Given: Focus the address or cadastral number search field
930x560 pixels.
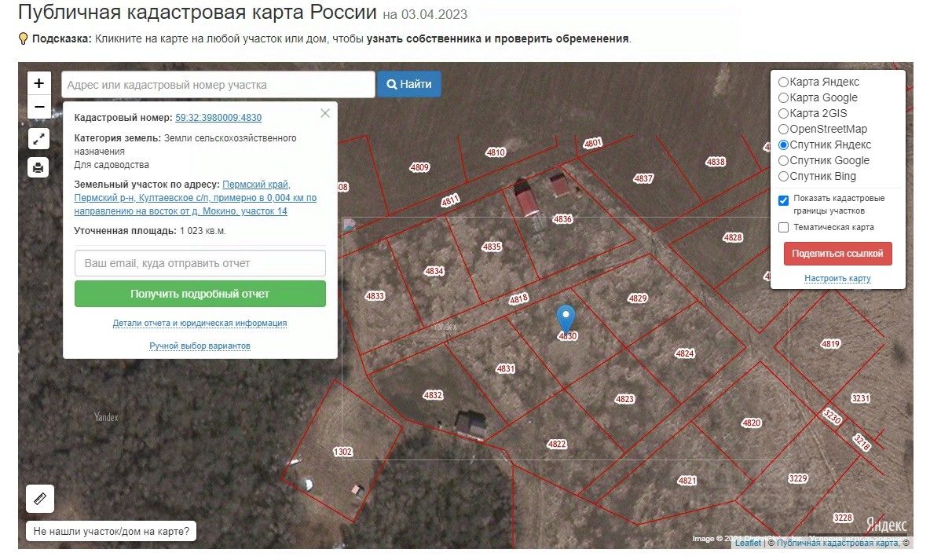Looking at the screenshot, I should (218, 84).
